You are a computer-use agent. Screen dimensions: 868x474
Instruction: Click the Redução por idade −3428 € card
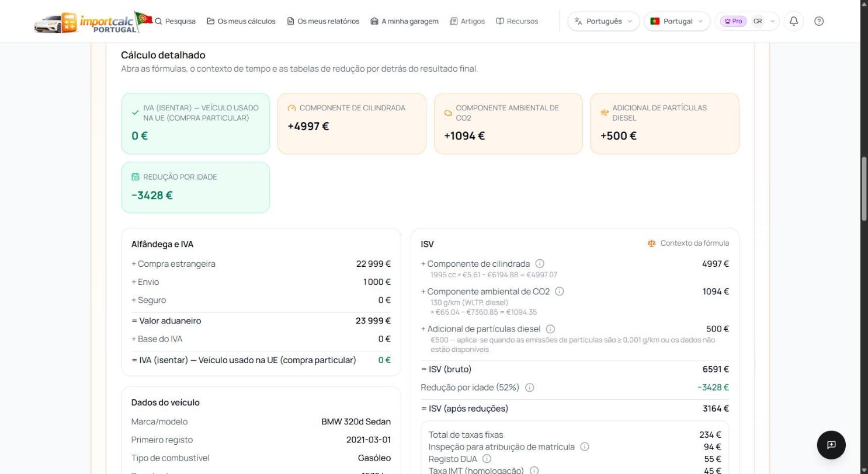(x=195, y=187)
